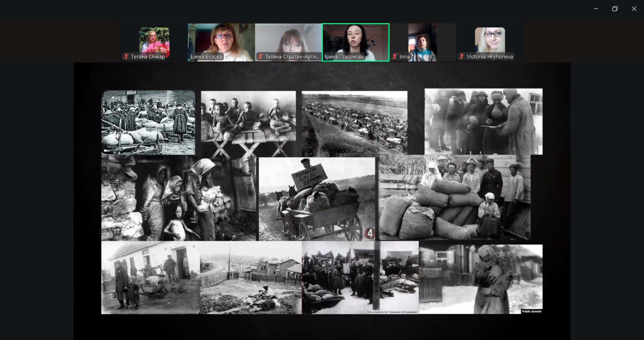Select Тетяна Січкар's video with pink flowers
The image size is (644, 340).
(154, 39)
